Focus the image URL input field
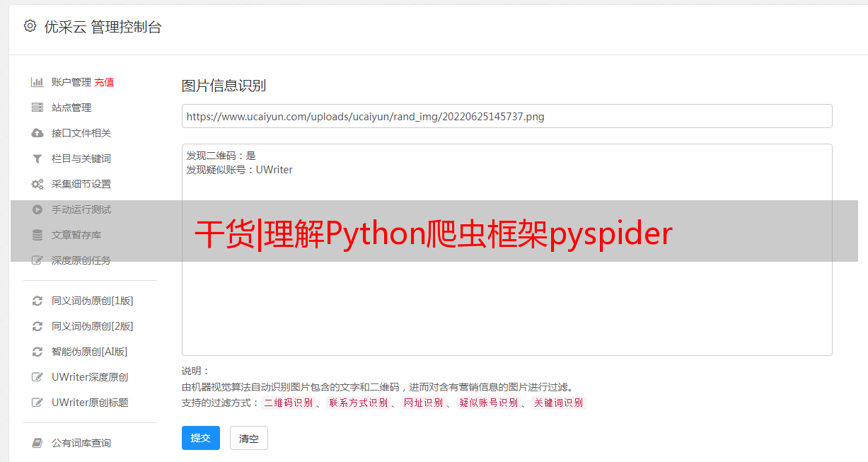The width and height of the screenshot is (868, 462). coord(507,116)
